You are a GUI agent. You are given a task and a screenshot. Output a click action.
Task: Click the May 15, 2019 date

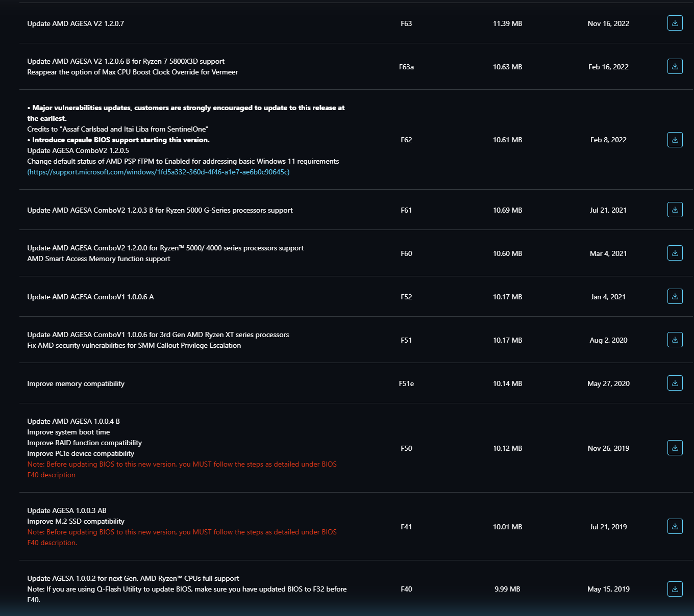pyautogui.click(x=608, y=589)
